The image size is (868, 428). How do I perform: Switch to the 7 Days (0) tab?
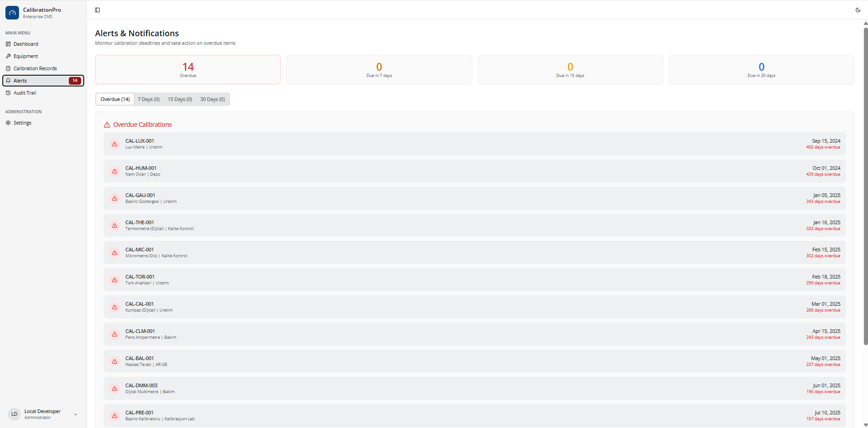click(x=149, y=99)
